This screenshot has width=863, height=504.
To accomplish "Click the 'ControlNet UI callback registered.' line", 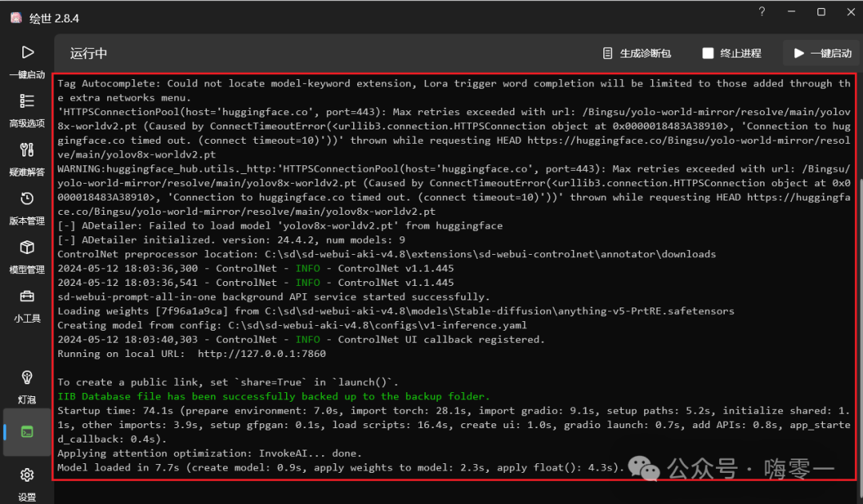I will (301, 339).
